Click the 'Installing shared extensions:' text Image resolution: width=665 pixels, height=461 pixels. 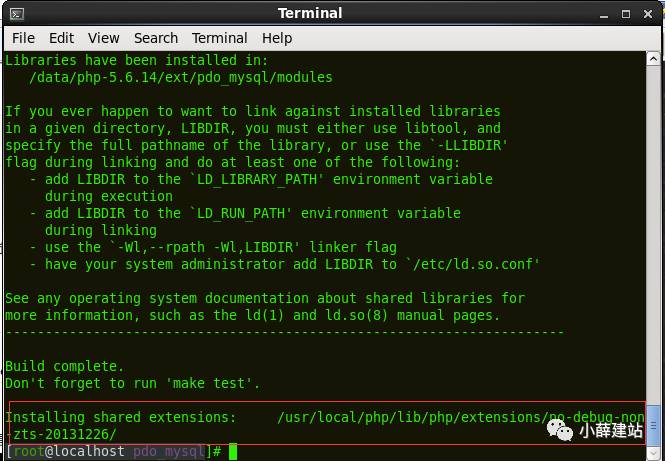point(120,417)
